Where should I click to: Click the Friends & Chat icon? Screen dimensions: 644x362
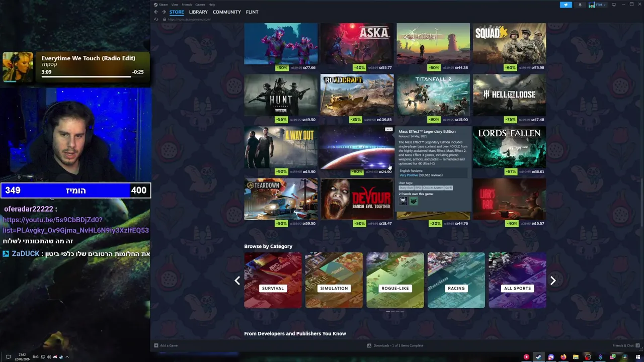click(638, 345)
